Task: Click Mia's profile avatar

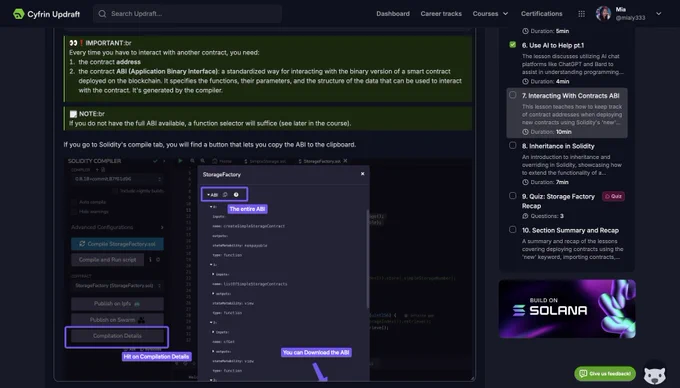Action: 603,14
